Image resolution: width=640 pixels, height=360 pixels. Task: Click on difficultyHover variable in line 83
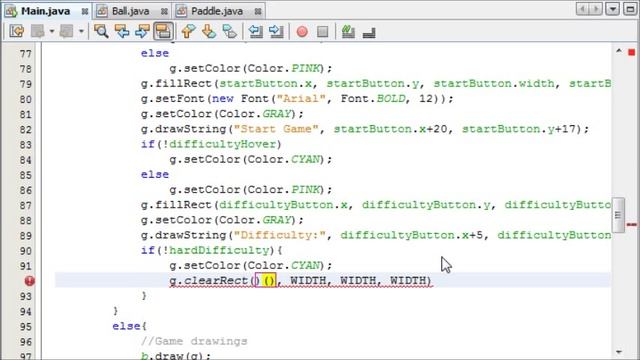click(x=222, y=144)
